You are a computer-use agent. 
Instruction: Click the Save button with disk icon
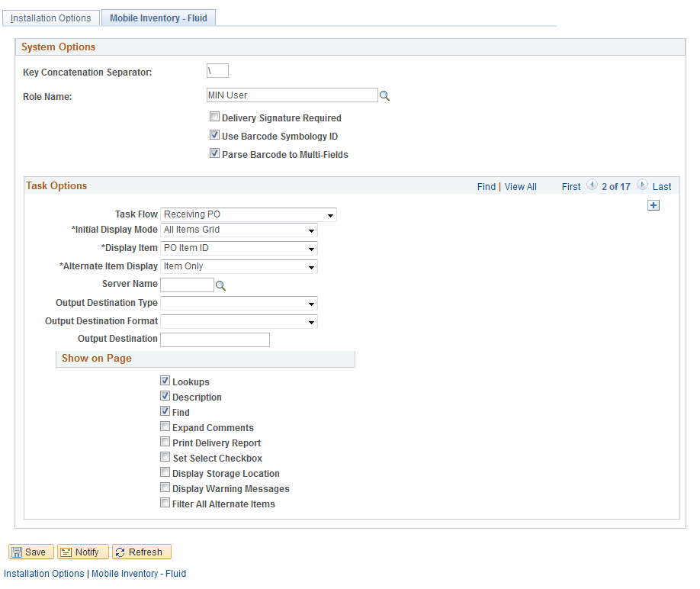coord(31,552)
